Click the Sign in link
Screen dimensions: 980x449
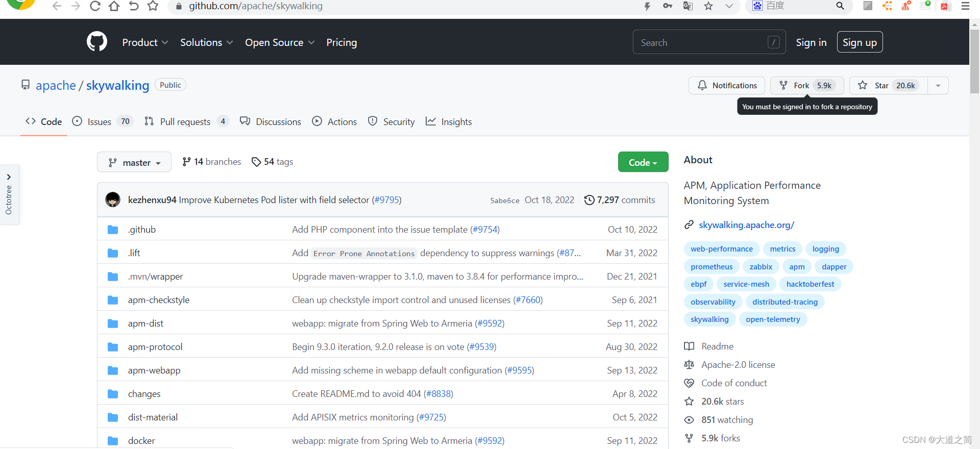(x=811, y=42)
